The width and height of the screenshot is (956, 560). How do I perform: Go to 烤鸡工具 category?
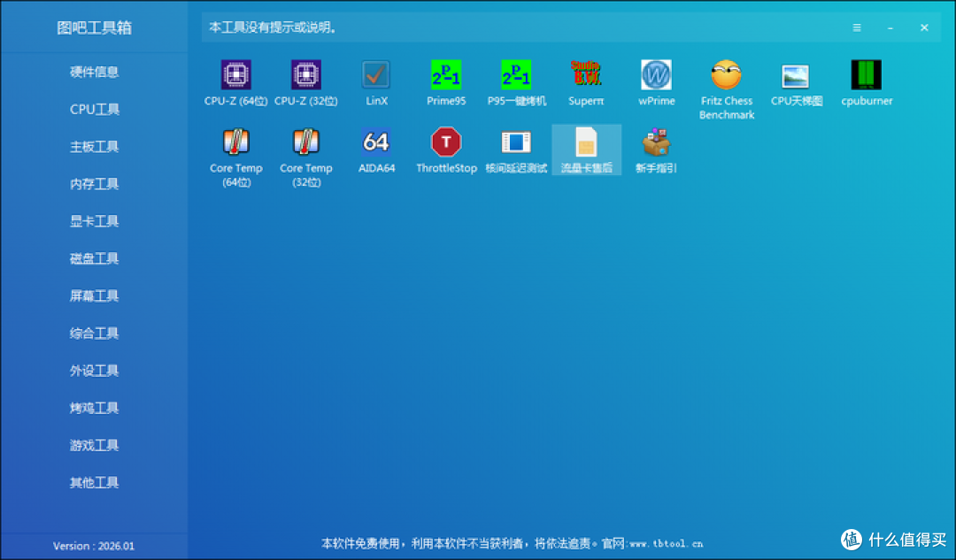coord(94,408)
